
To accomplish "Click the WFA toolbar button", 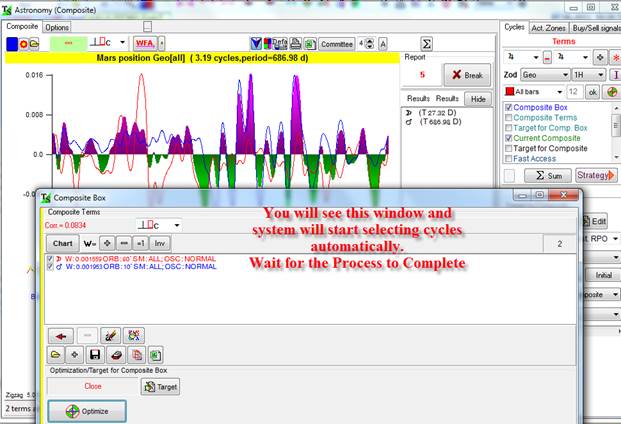I will tap(145, 44).
